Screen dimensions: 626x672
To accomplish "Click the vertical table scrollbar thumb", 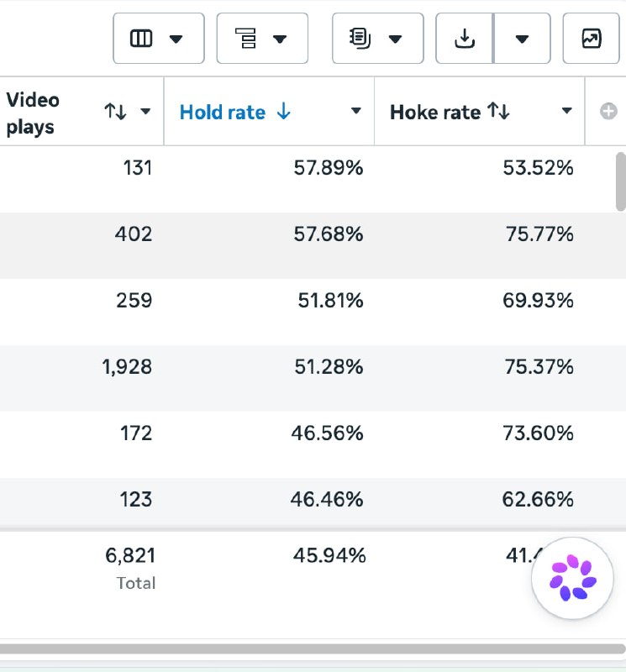I will [620, 181].
